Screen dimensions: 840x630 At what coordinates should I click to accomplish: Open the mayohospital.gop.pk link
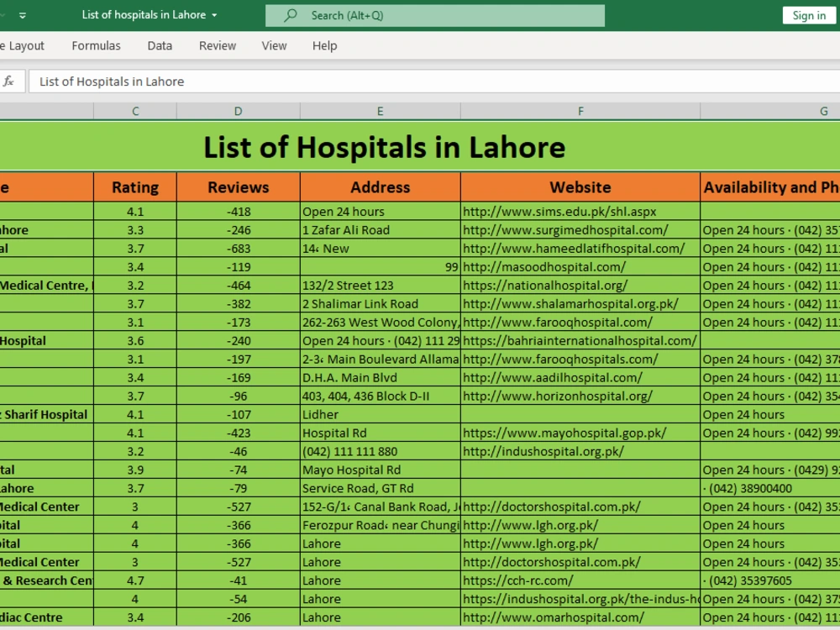pos(564,433)
